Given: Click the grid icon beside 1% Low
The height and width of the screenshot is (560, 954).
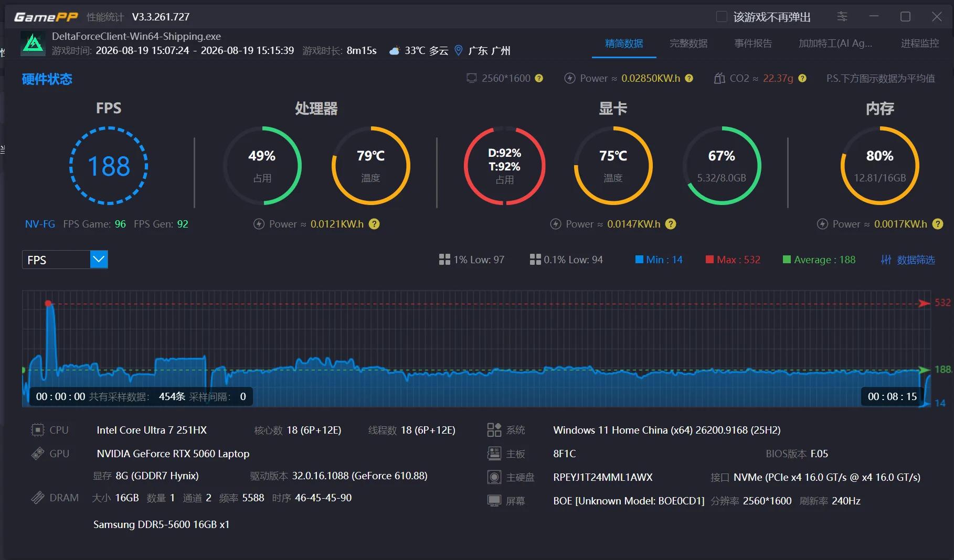Looking at the screenshot, I should [x=444, y=260].
